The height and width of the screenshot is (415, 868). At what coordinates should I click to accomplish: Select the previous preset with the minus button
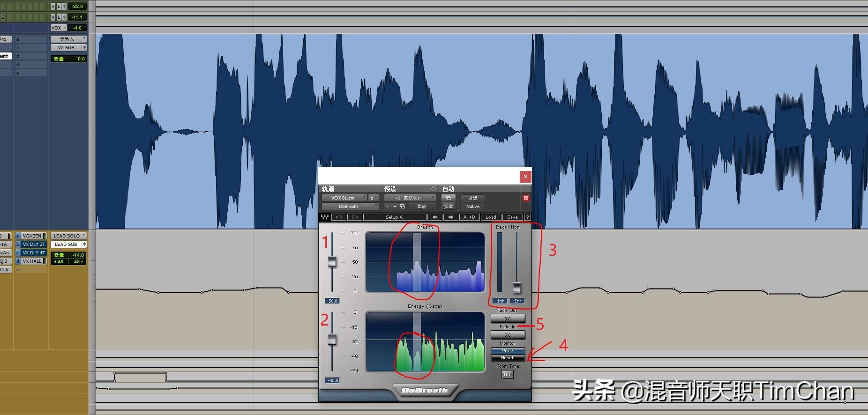[388, 207]
